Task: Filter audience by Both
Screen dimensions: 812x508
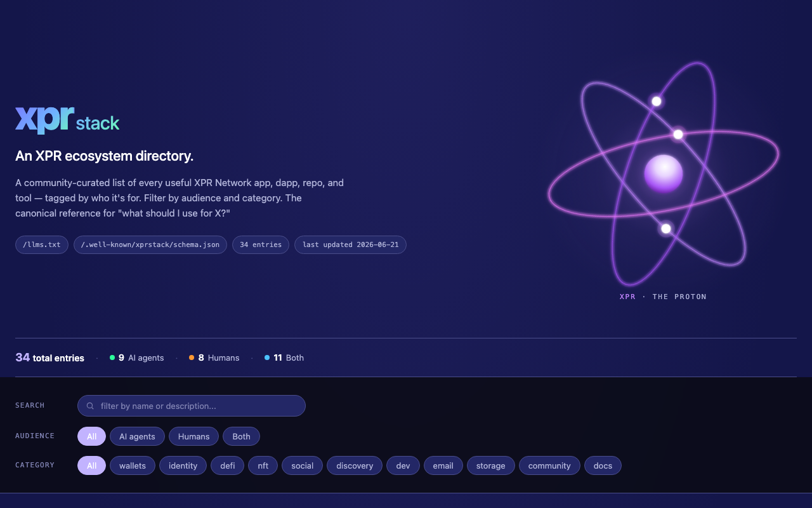Action: (241, 436)
